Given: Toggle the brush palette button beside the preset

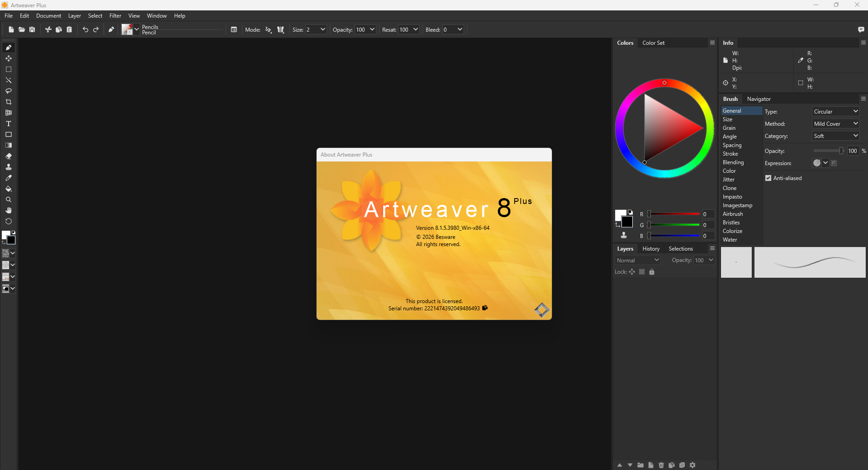Looking at the screenshot, I should click(234, 29).
